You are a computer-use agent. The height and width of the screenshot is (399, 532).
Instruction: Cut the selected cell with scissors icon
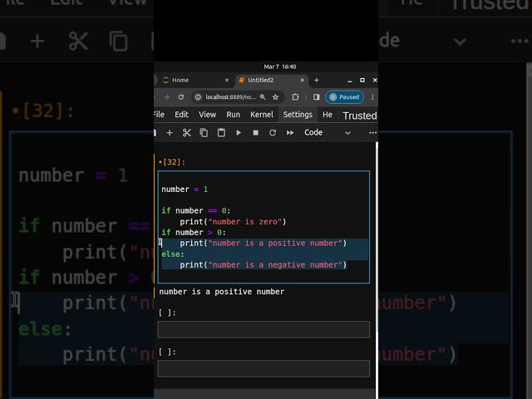click(186, 133)
